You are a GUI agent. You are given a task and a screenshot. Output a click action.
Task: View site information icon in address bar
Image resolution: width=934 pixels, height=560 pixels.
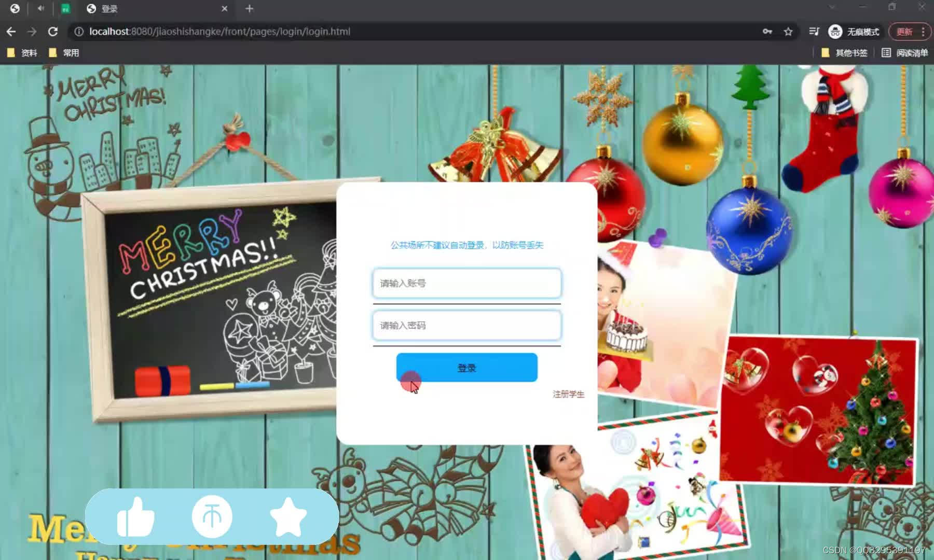(79, 32)
